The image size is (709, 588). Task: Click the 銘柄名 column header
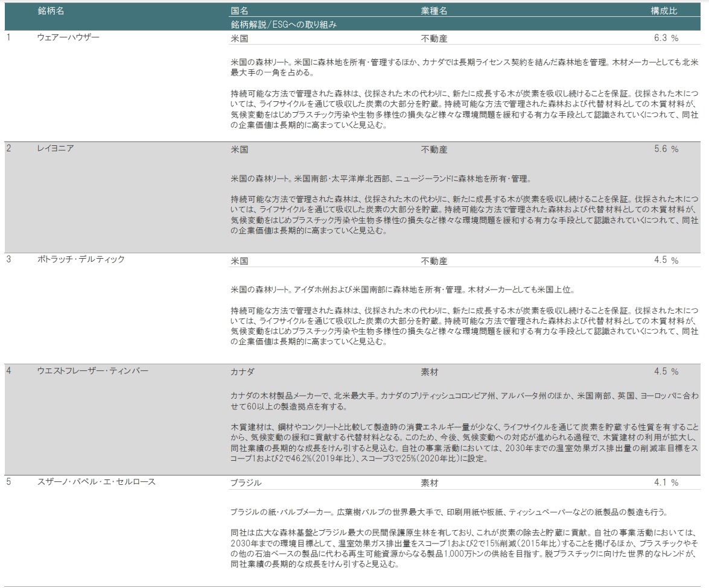(51, 11)
